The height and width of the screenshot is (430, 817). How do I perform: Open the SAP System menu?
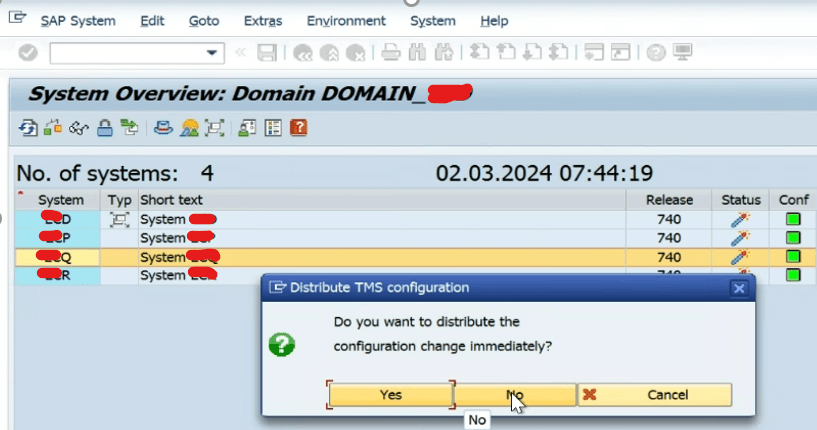tap(78, 21)
